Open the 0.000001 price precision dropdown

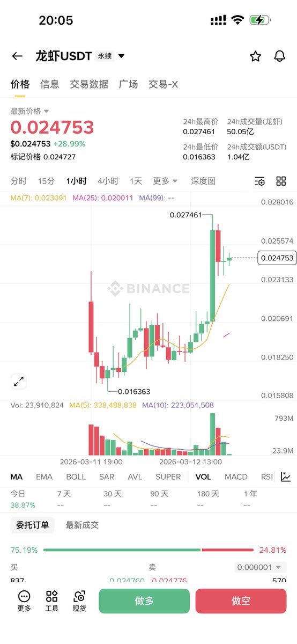click(x=261, y=567)
